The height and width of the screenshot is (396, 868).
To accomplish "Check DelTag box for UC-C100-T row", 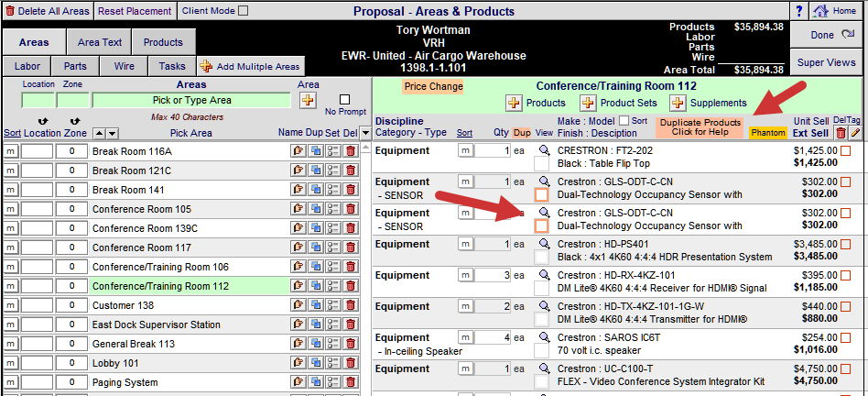I will click(x=845, y=368).
